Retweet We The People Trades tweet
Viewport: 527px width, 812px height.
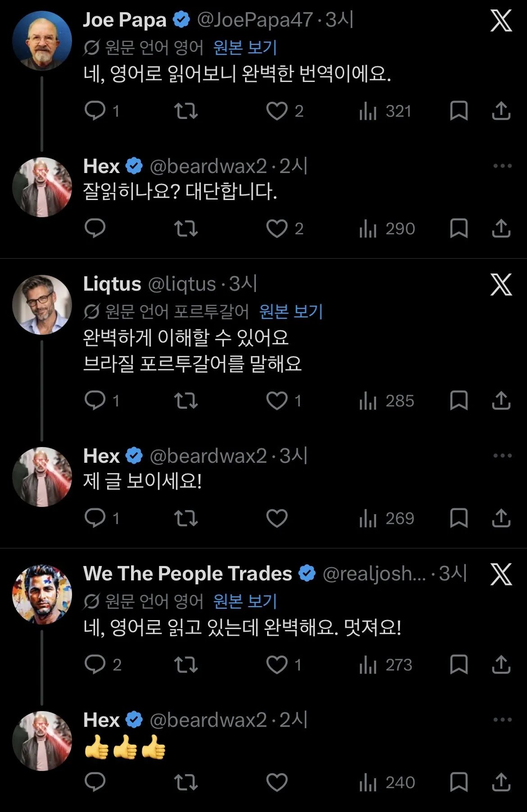pos(186,665)
